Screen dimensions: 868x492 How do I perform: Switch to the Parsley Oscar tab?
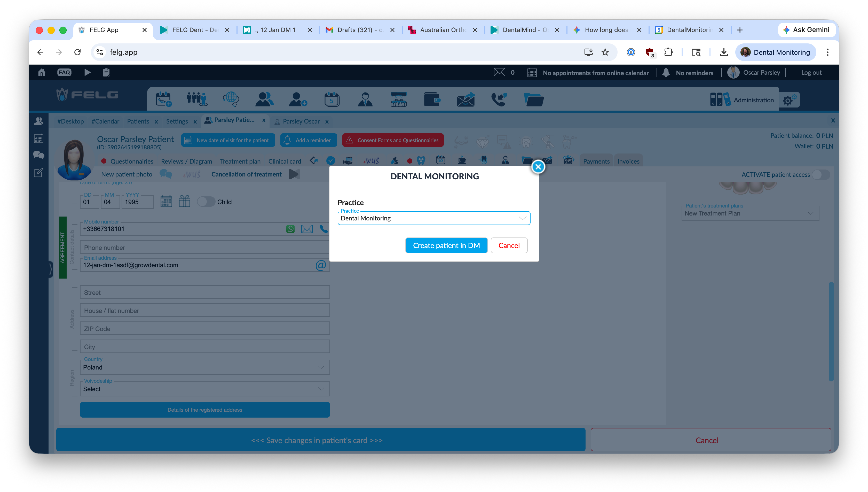point(301,121)
